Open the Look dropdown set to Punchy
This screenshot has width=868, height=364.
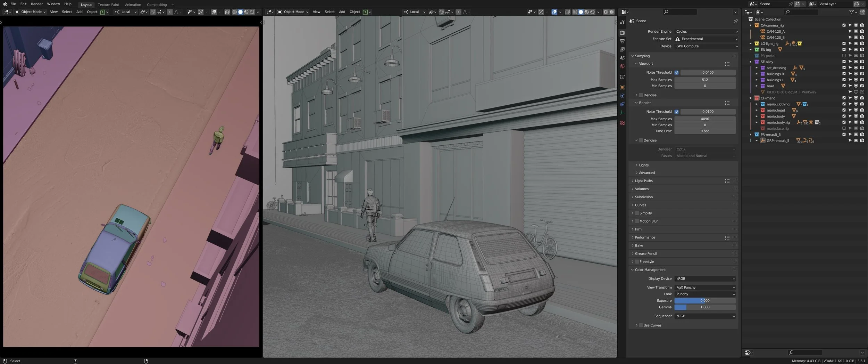pyautogui.click(x=705, y=294)
